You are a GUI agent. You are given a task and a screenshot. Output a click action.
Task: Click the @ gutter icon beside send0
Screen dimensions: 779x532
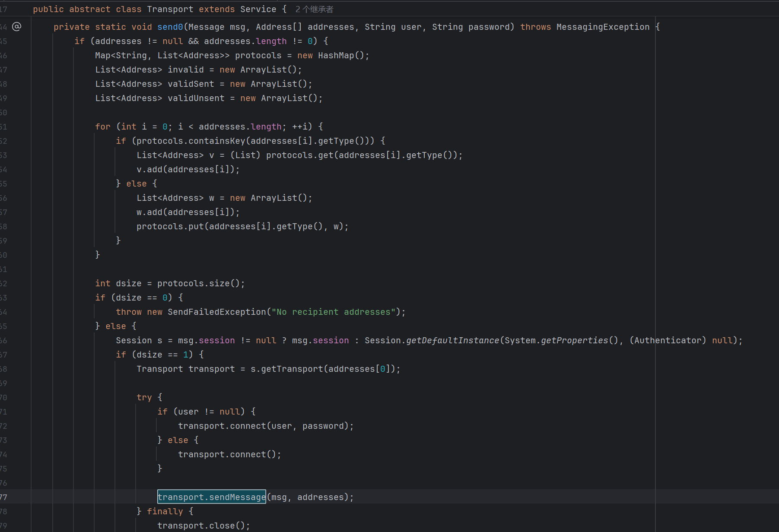click(16, 27)
